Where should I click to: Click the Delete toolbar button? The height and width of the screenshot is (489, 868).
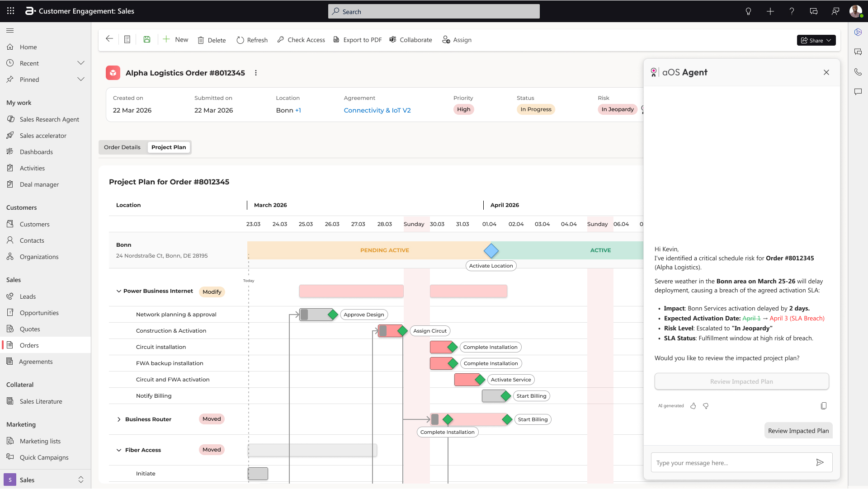click(x=212, y=40)
